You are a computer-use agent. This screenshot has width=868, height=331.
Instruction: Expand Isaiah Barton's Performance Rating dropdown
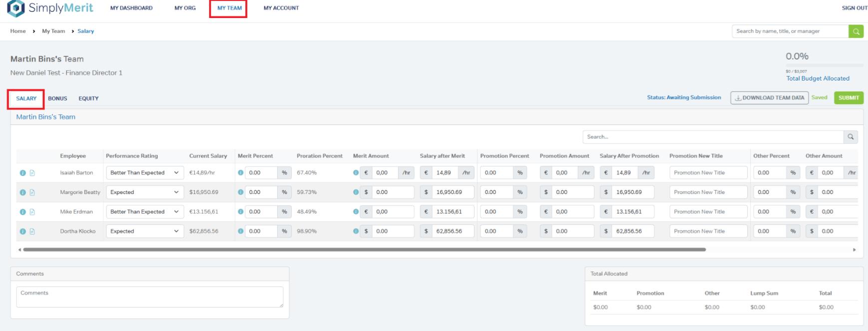(x=144, y=173)
